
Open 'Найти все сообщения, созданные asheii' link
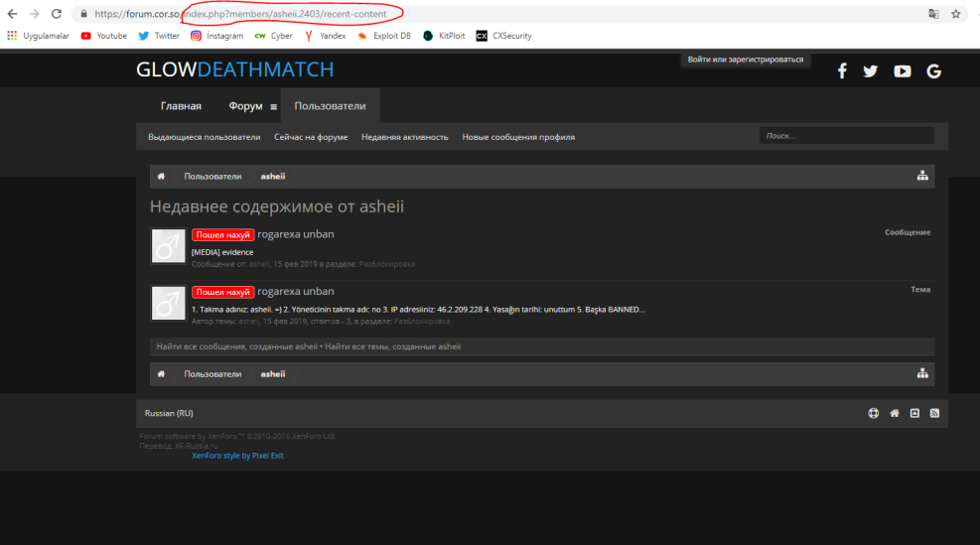236,346
